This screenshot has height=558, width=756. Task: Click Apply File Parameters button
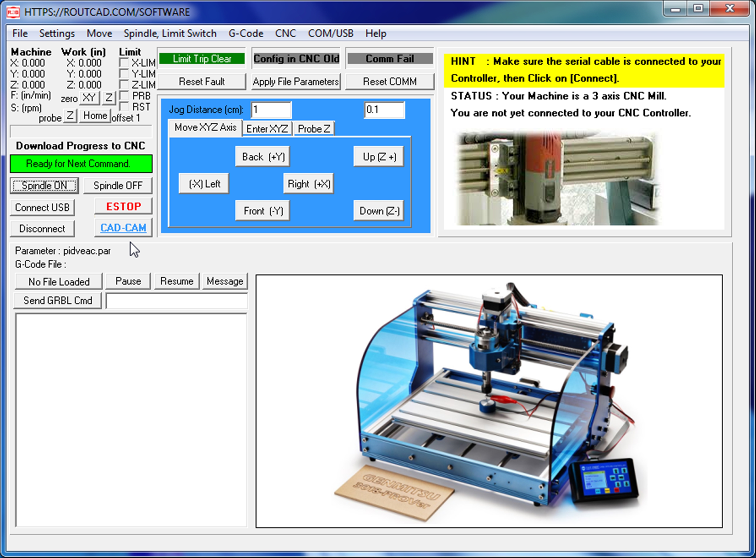coord(296,81)
